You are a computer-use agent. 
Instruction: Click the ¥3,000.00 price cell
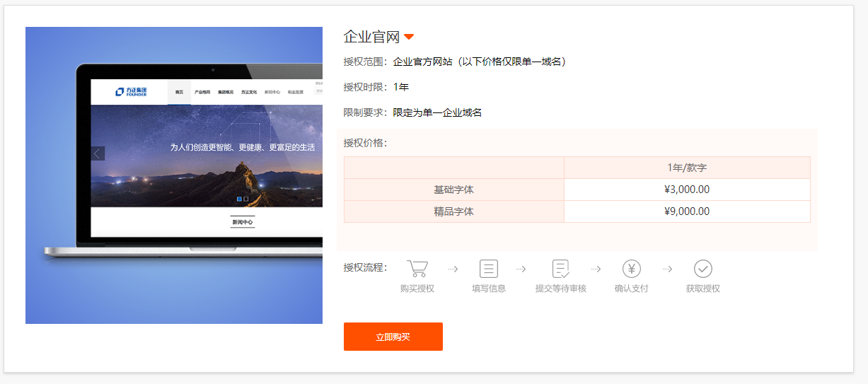click(686, 190)
